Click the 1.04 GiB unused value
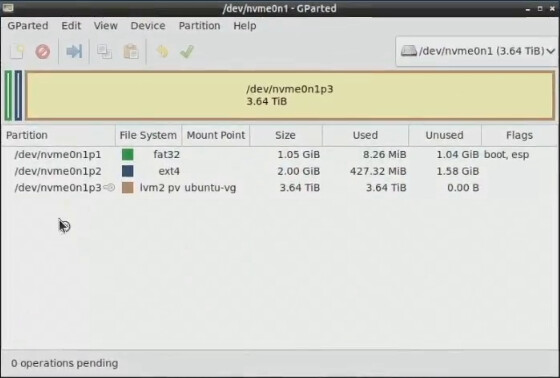This screenshot has height=378, width=560. pyautogui.click(x=458, y=154)
